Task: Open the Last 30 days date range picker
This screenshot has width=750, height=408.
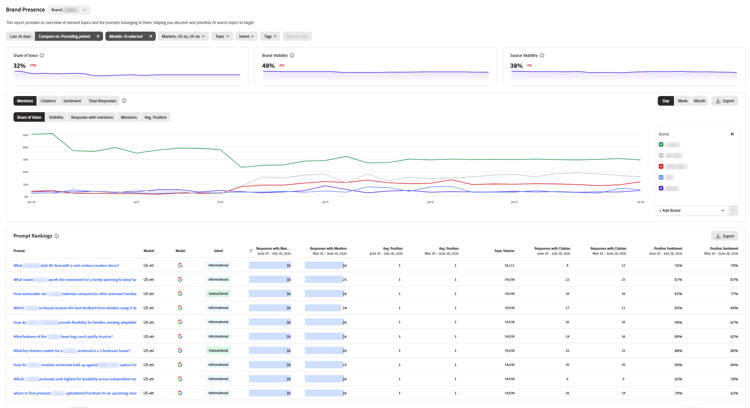Action: pyautogui.click(x=20, y=36)
